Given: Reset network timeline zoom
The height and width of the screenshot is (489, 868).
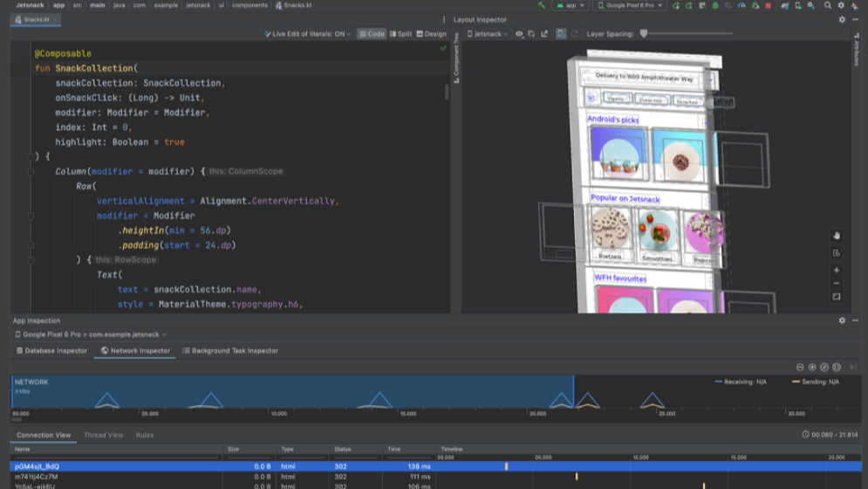Looking at the screenshot, I should tap(824, 367).
